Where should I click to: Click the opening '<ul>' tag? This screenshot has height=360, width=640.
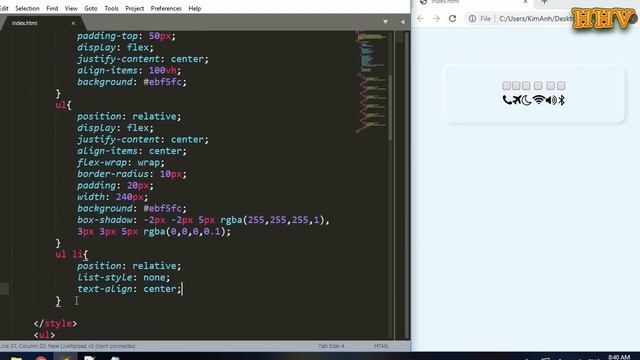point(44,335)
